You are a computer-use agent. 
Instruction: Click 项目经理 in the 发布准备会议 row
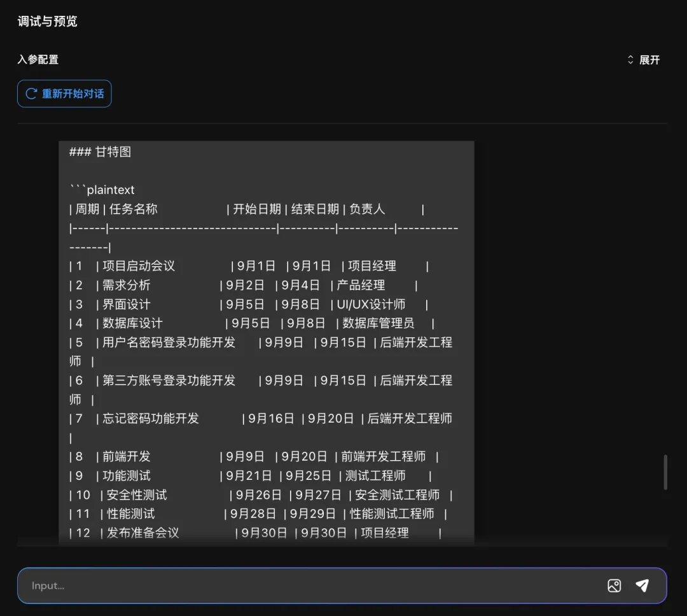[385, 533]
